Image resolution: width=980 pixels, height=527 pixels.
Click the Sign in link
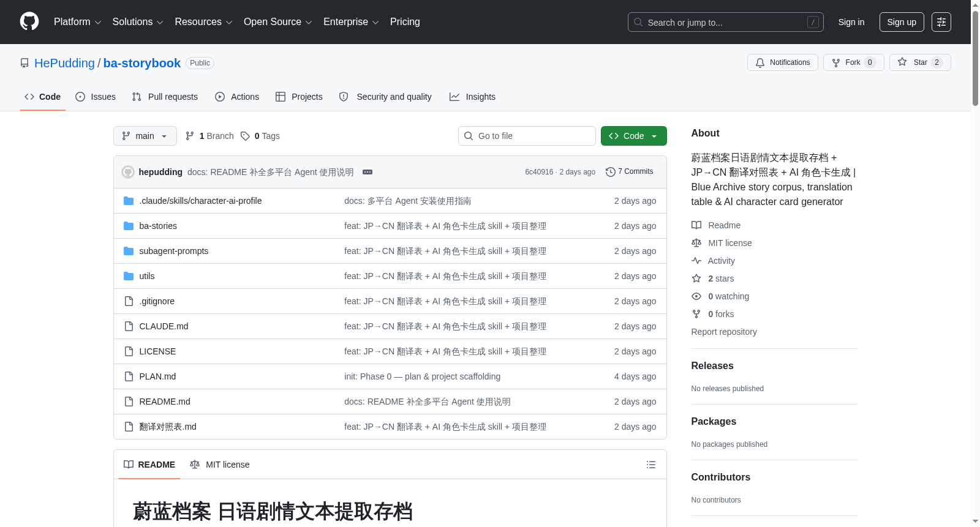851,22
